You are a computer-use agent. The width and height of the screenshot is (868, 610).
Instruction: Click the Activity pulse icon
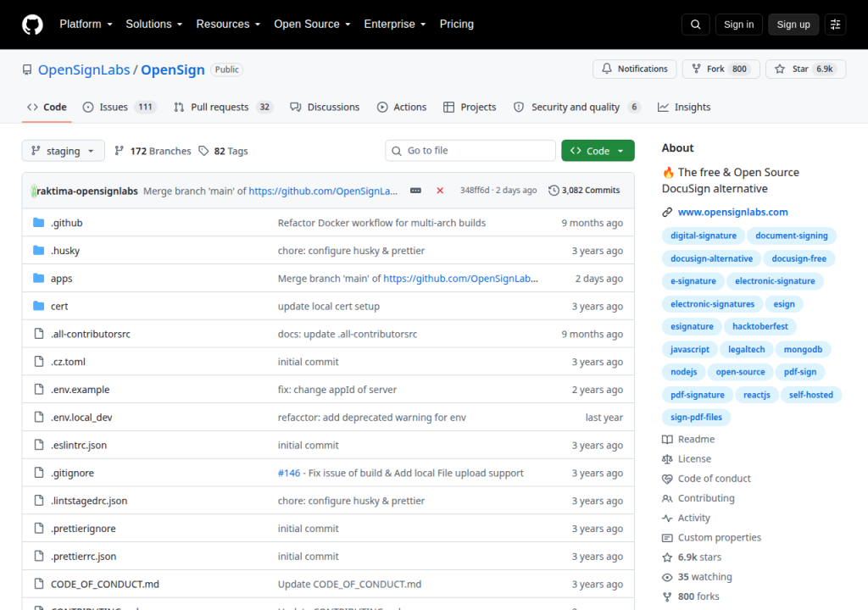click(x=667, y=518)
